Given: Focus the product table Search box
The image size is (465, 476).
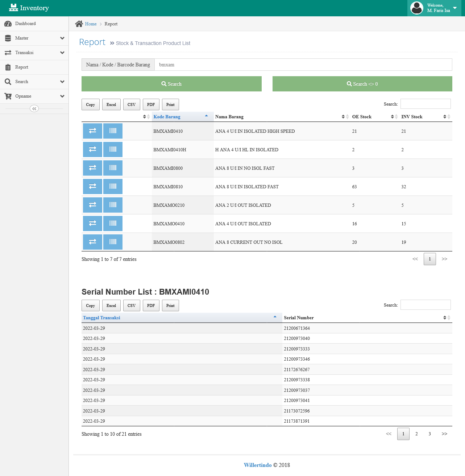Looking at the screenshot, I should click(x=425, y=104).
